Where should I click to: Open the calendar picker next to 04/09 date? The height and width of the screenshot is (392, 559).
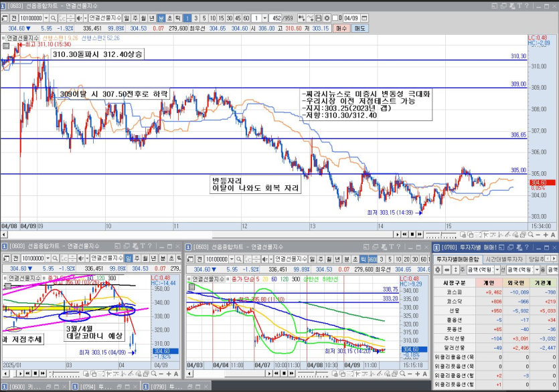[x=364, y=18]
